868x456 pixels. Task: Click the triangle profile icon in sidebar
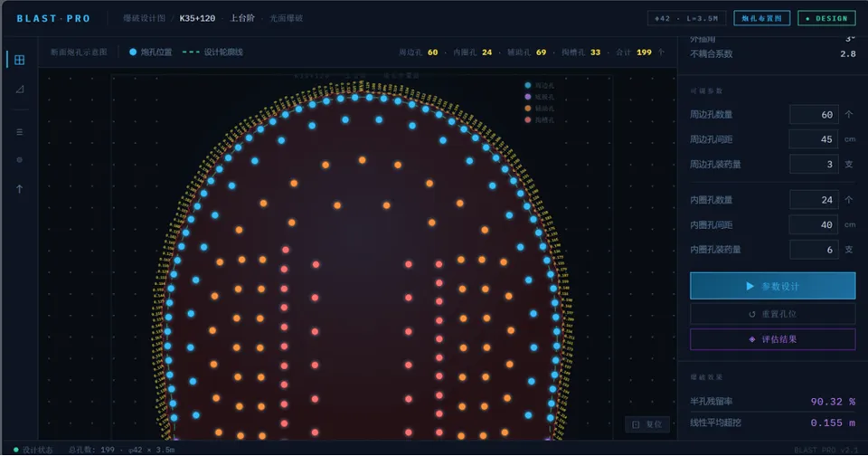[x=19, y=89]
